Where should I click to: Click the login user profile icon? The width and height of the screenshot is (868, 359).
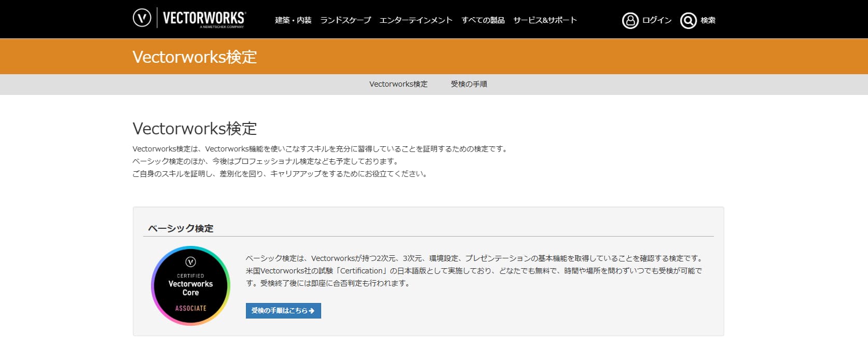630,20
